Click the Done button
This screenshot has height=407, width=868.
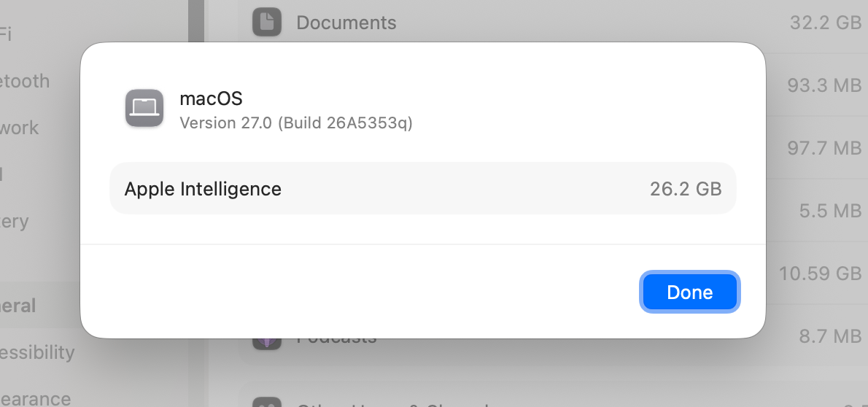pos(690,292)
